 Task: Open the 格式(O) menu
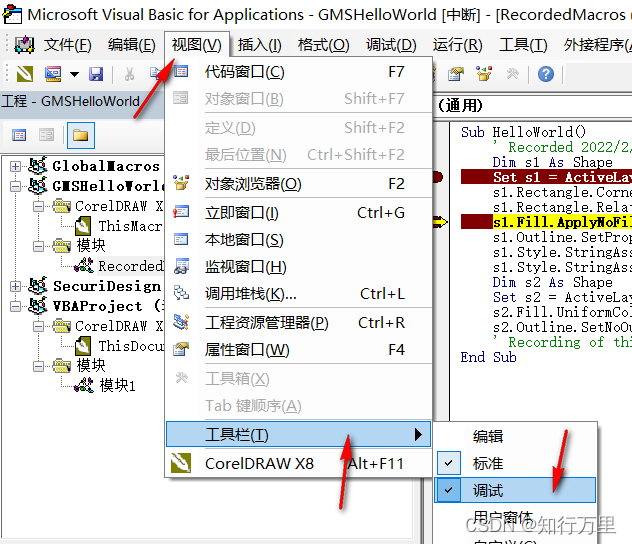tap(323, 45)
